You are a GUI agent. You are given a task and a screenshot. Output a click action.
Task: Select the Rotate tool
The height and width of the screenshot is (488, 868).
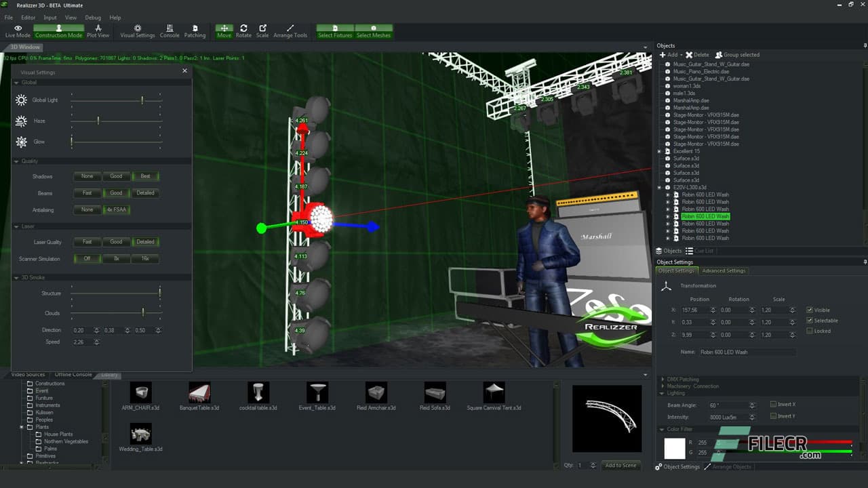click(x=243, y=31)
